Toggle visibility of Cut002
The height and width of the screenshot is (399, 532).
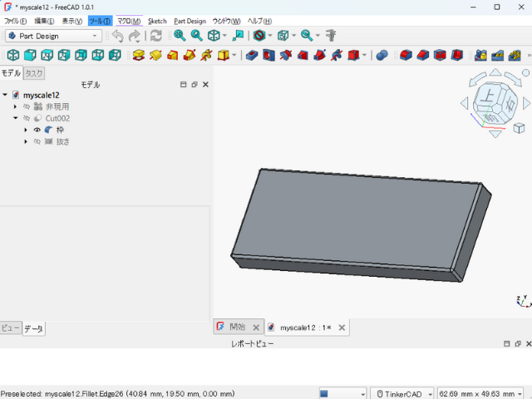[x=27, y=118]
